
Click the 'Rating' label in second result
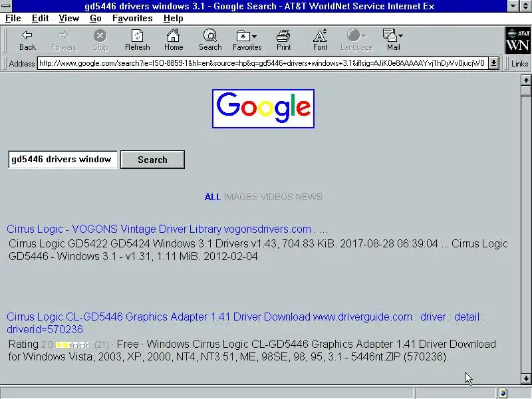tap(23, 344)
